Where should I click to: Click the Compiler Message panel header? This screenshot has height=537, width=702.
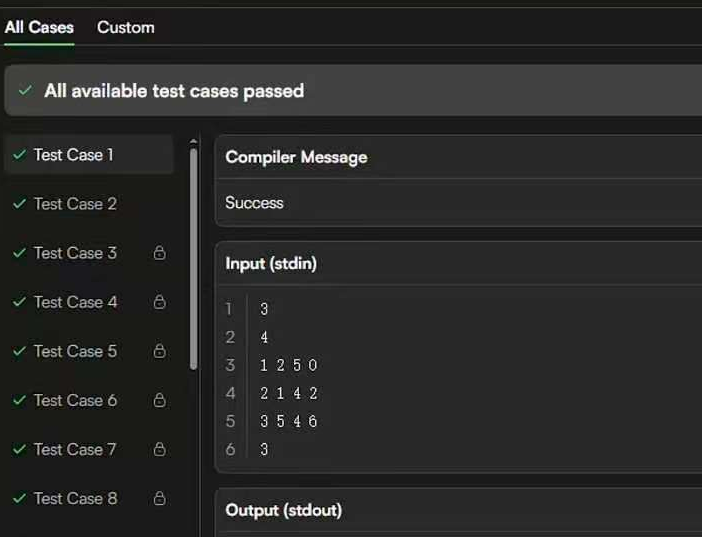click(x=296, y=157)
